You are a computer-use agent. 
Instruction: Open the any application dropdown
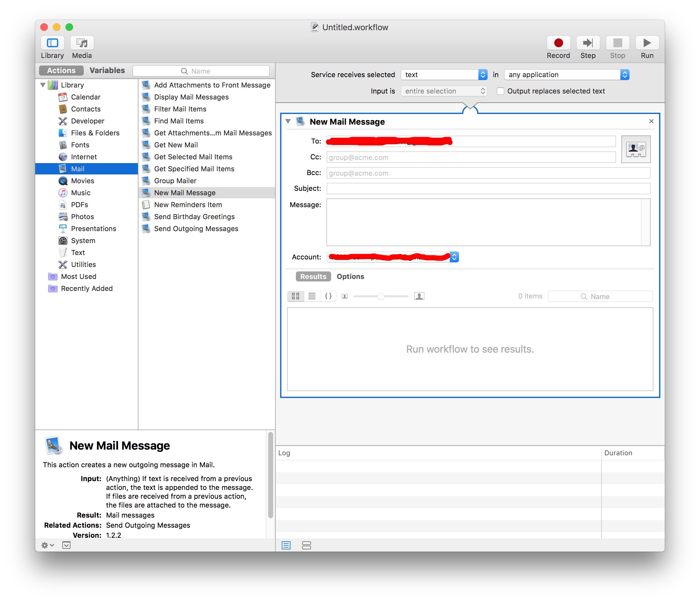pos(566,75)
